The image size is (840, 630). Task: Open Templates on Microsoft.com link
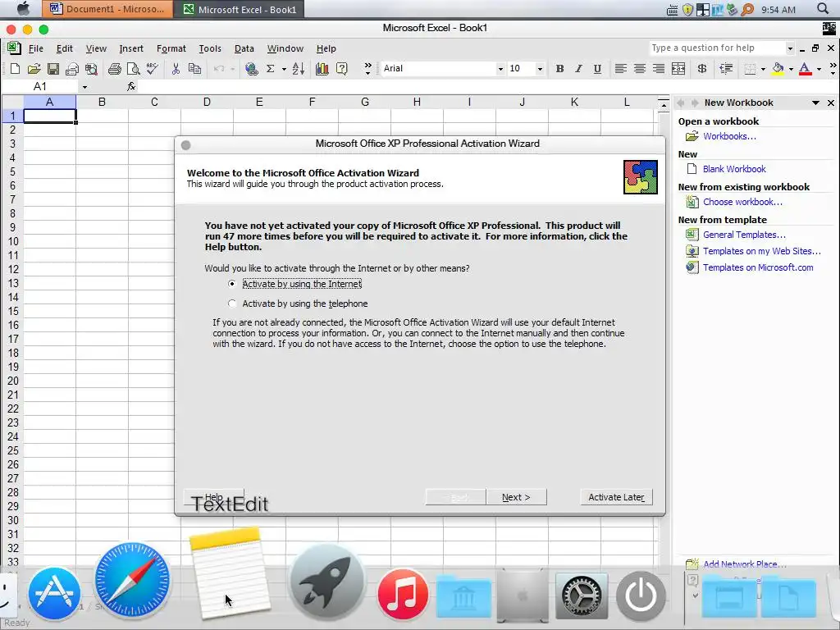point(758,267)
